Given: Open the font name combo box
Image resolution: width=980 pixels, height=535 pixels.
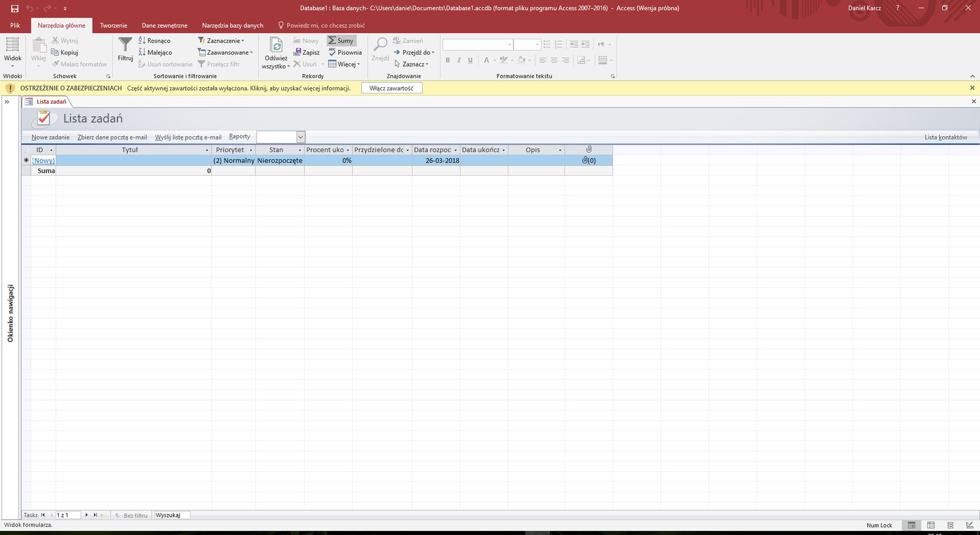Looking at the screenshot, I should click(x=477, y=44).
